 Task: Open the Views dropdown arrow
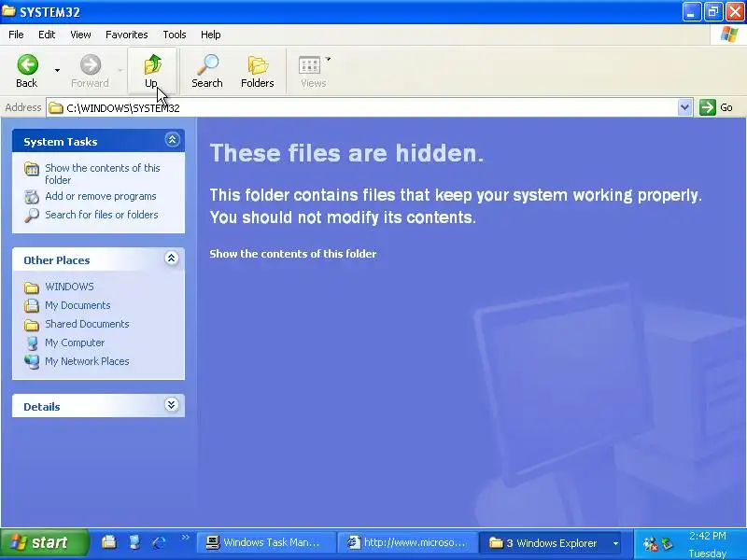click(x=328, y=59)
